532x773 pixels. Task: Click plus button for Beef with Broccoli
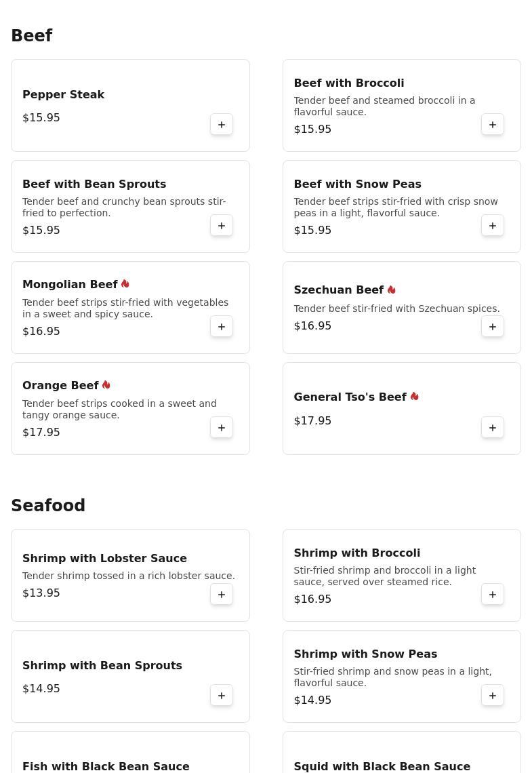[493, 124]
